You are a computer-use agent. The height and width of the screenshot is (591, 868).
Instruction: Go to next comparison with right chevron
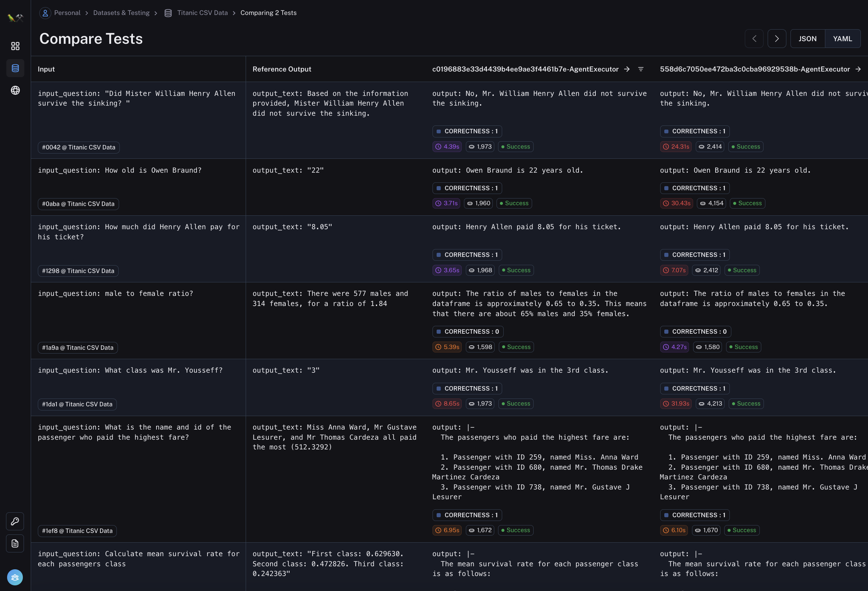coord(777,39)
